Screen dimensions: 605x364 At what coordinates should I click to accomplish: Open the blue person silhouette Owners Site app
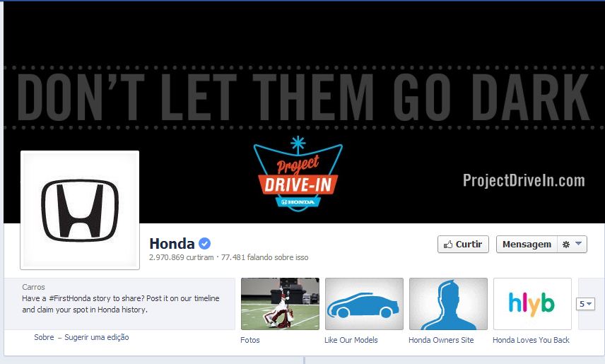click(448, 304)
